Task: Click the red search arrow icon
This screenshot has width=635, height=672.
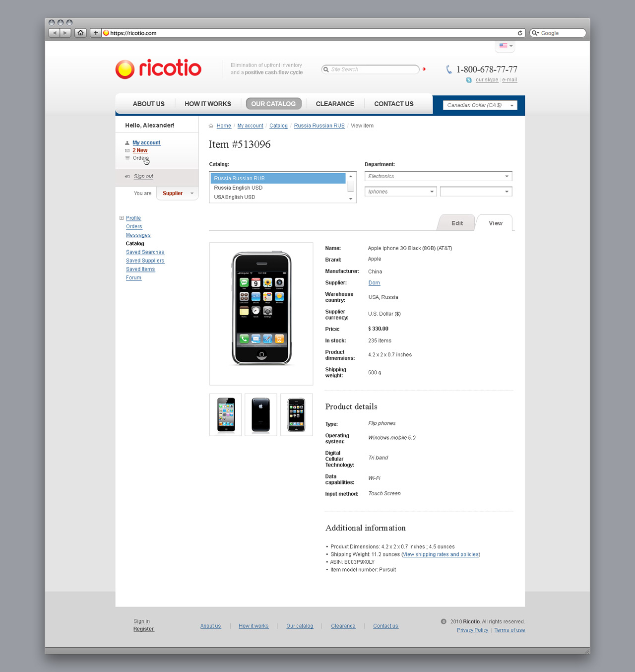Action: pos(424,69)
